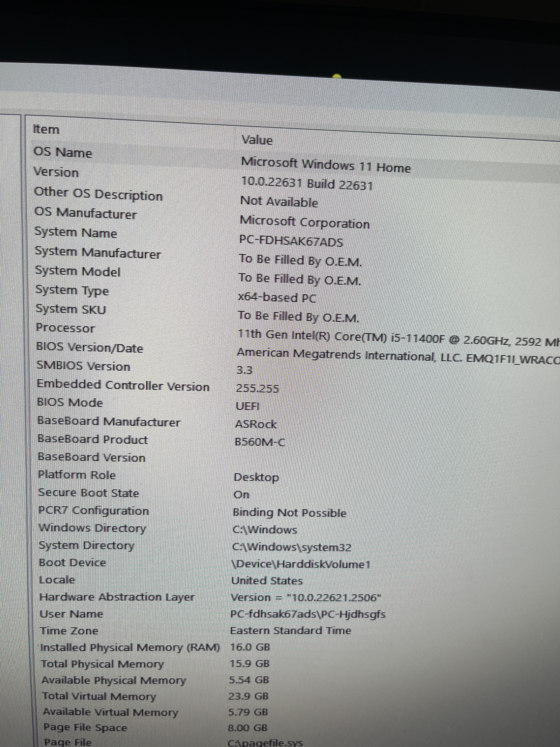Select the PC-fdhsak67ads\PC-Hjdhsgfs value
The width and height of the screenshot is (560, 747).
308,614
